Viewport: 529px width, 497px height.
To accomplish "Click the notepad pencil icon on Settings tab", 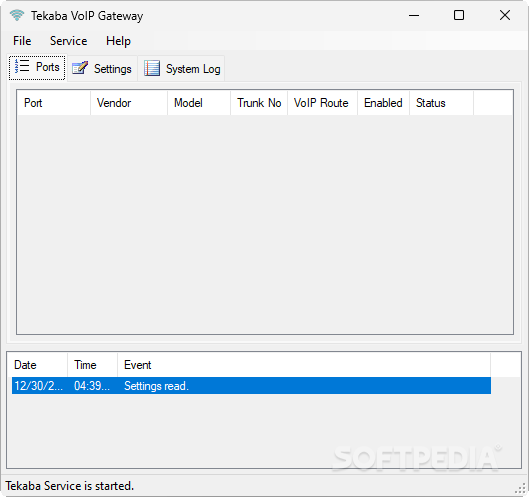I will click(80, 68).
